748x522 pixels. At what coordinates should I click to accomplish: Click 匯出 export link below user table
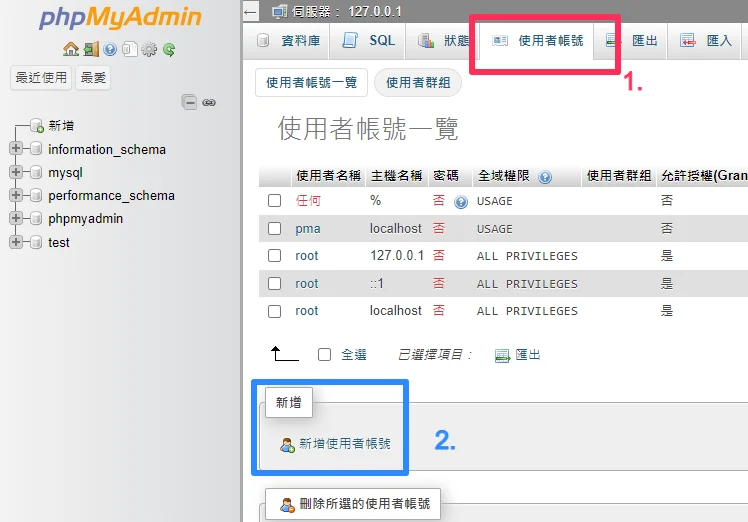tap(518, 355)
